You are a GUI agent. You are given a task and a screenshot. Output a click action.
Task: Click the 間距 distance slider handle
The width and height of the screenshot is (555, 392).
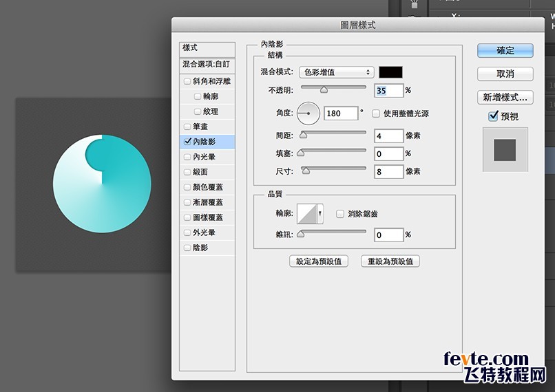(304, 135)
